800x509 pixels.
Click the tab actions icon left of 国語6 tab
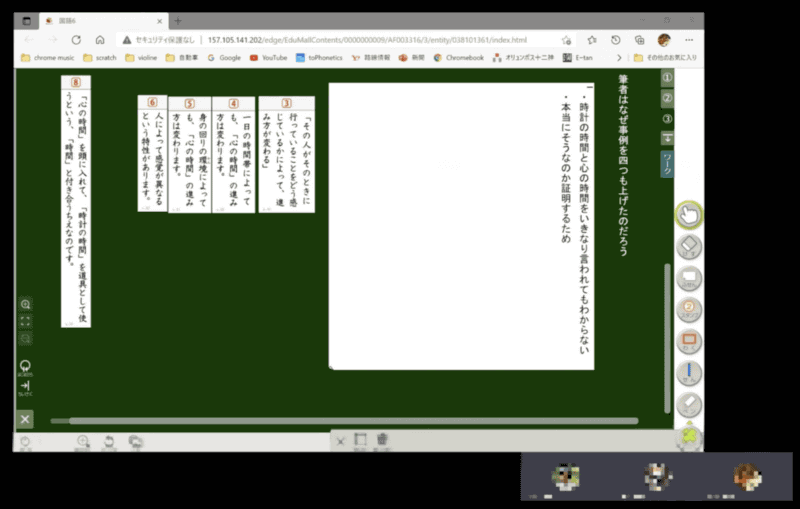pos(27,21)
